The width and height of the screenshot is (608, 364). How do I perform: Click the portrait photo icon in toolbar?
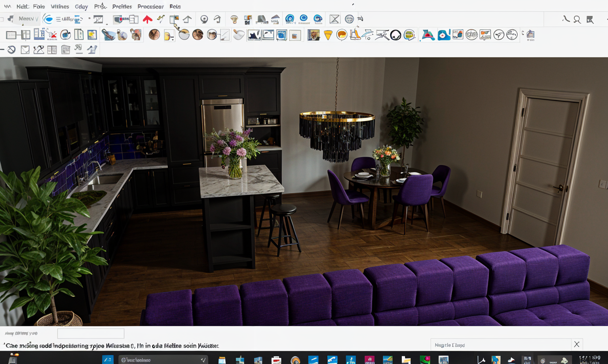[x=313, y=35]
